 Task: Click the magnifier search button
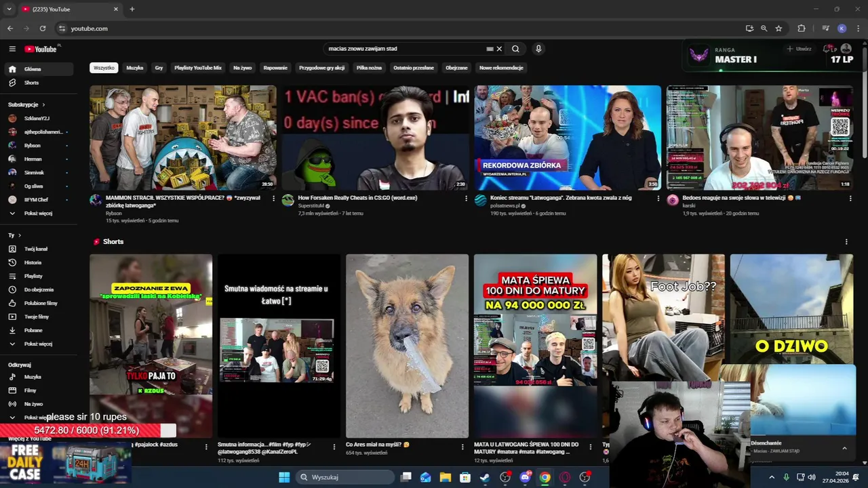point(515,49)
